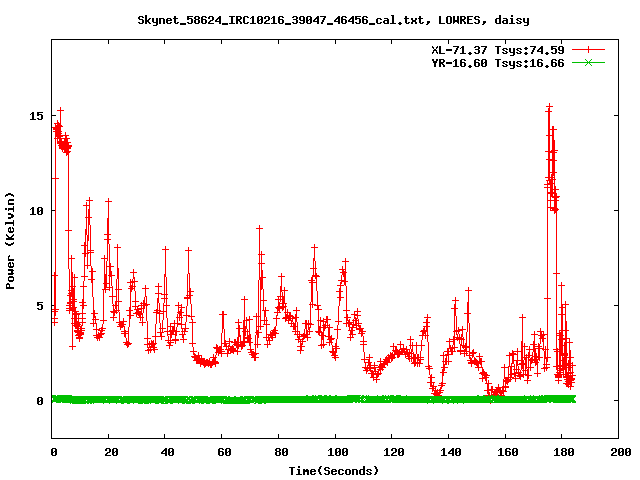Click the green YR legend line sample
Image resolution: width=640 pixels, height=480 pixels.
[x=588, y=62]
